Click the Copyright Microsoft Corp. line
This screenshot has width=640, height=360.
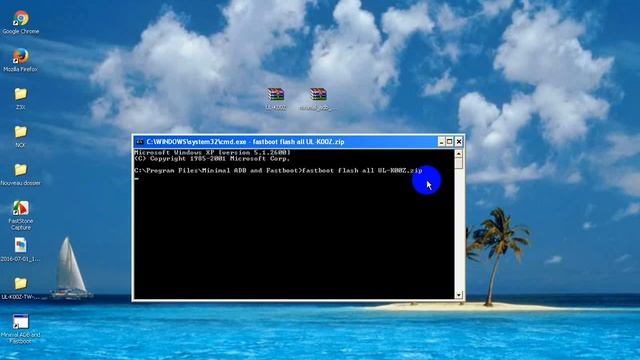[x=212, y=158]
